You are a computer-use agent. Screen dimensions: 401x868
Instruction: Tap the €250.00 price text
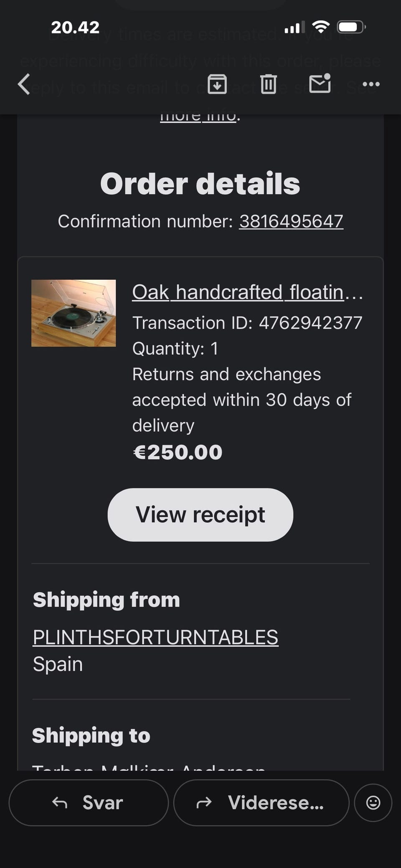coord(178,452)
